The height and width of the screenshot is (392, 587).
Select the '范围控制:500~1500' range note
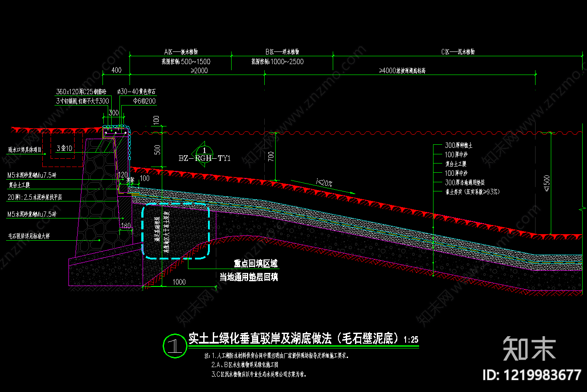click(186, 62)
